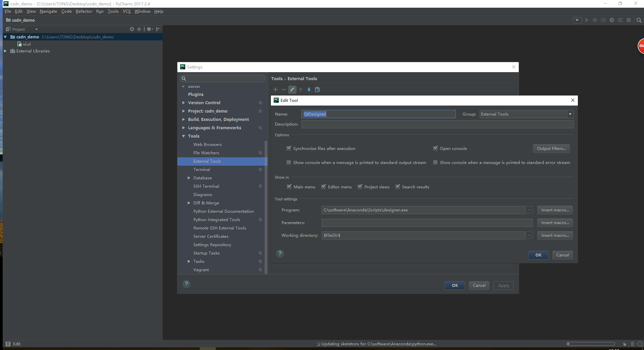Screen dimensions: 644x350
Task: Click the move up arrow icon
Action: [301, 90]
